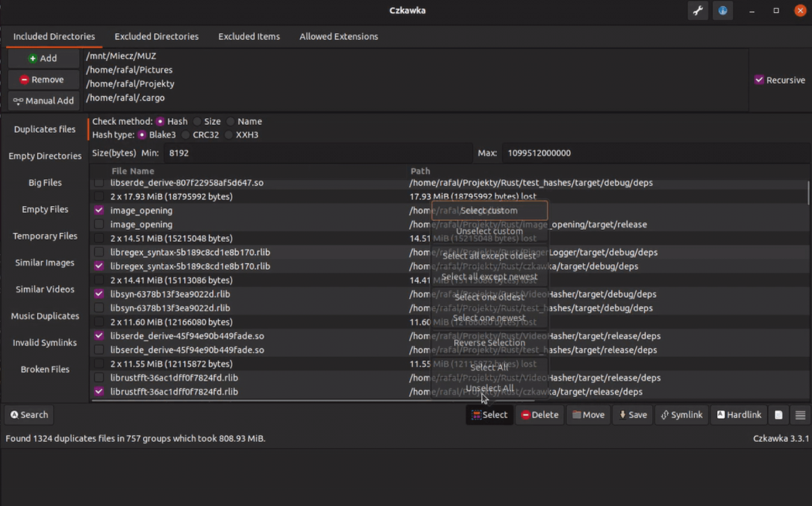Screen dimensions: 812x506
Task: Click the Hardlink button
Action: (738, 415)
